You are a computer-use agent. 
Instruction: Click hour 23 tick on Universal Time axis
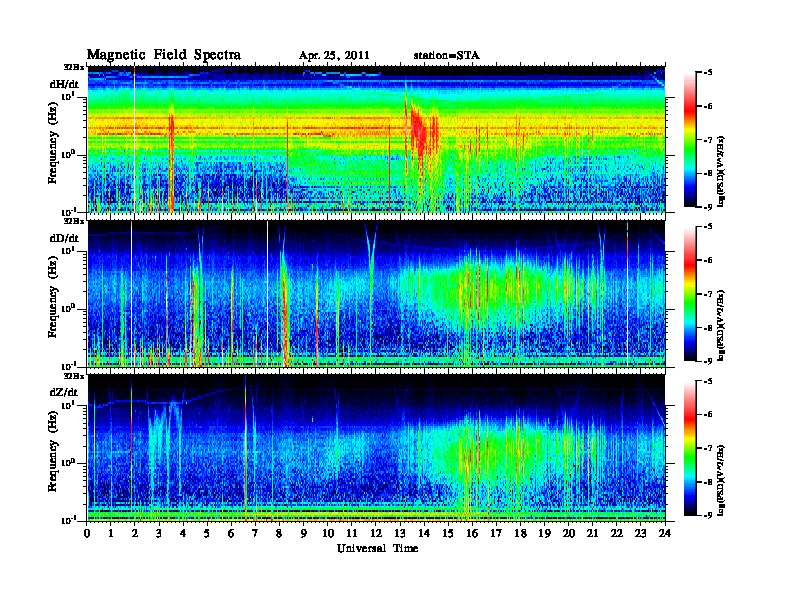pos(641,533)
